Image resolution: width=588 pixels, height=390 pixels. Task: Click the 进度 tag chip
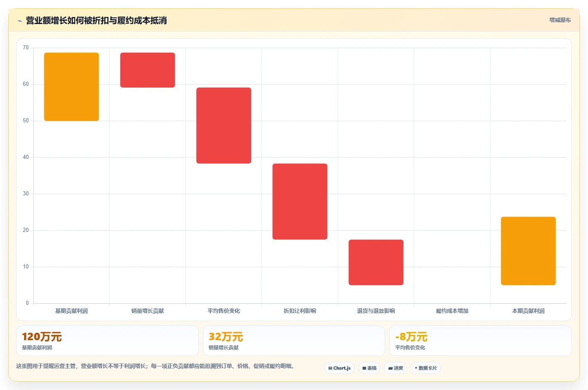click(x=395, y=368)
